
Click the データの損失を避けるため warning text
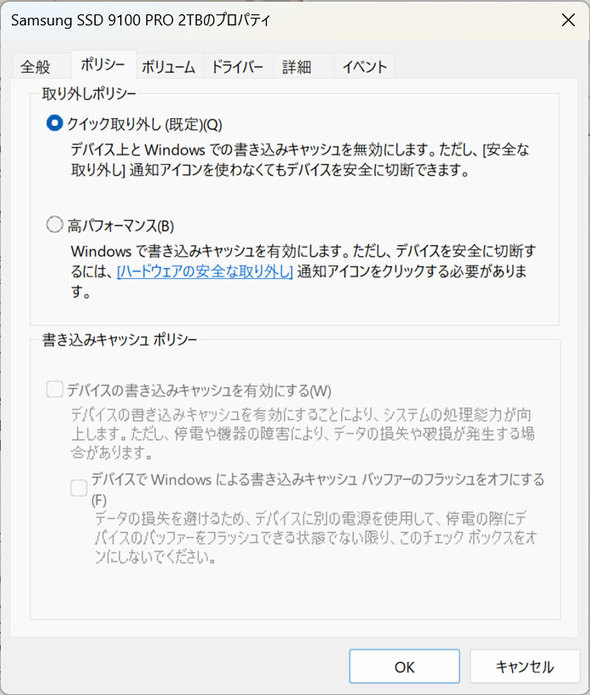point(316,537)
